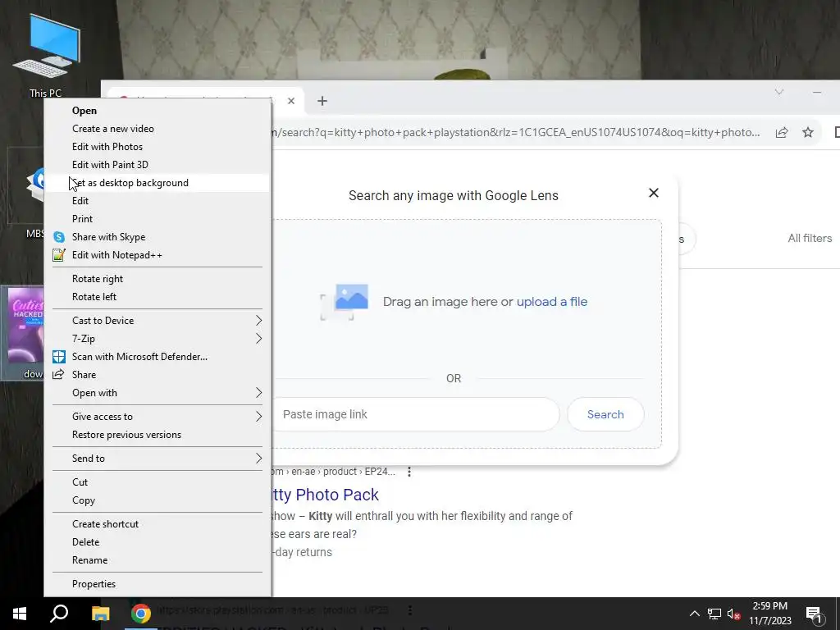Open the This PC desktop icon
Viewport: 840px width, 630px height.
pos(46,55)
